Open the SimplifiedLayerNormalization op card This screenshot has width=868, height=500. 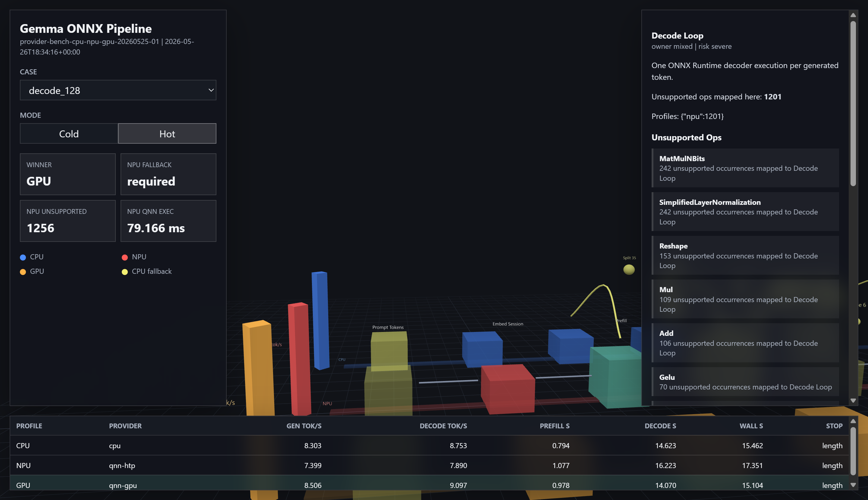tap(745, 211)
